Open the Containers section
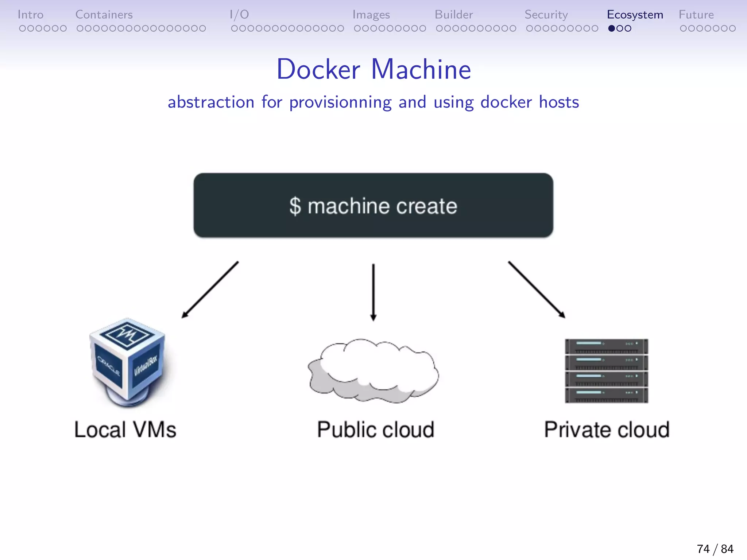This screenshot has height=560, width=747. point(104,15)
